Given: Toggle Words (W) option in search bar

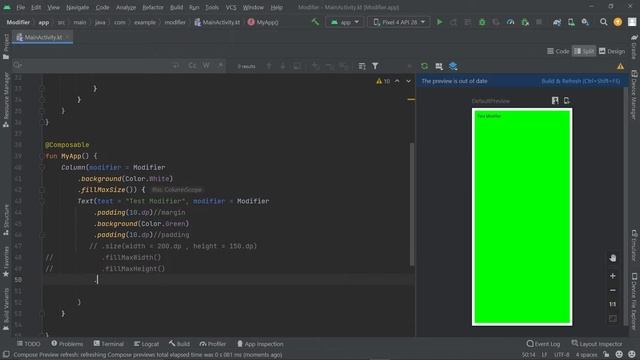Looking at the screenshot, I should pos(206,66).
